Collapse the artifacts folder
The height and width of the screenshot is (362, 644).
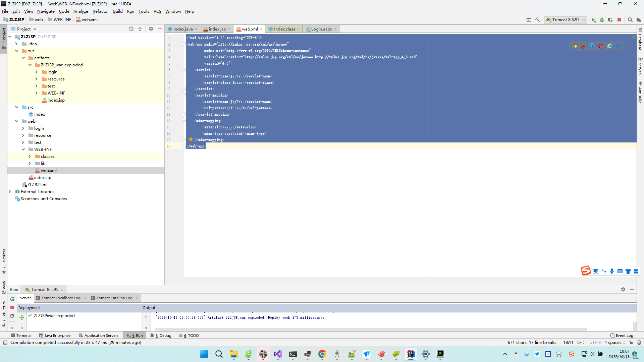pos(23,58)
